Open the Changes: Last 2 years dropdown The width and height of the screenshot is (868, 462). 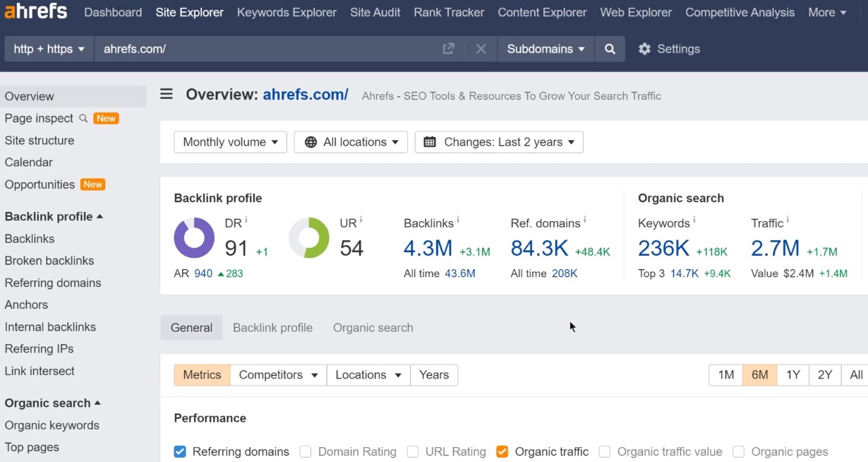pos(499,142)
